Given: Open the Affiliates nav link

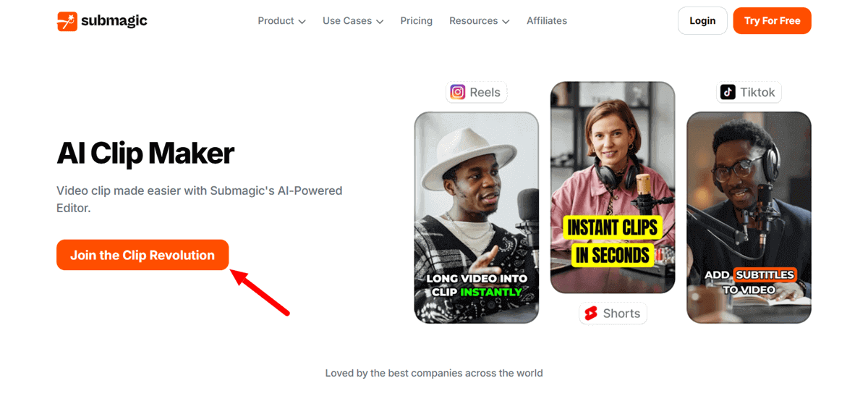Looking at the screenshot, I should [546, 21].
